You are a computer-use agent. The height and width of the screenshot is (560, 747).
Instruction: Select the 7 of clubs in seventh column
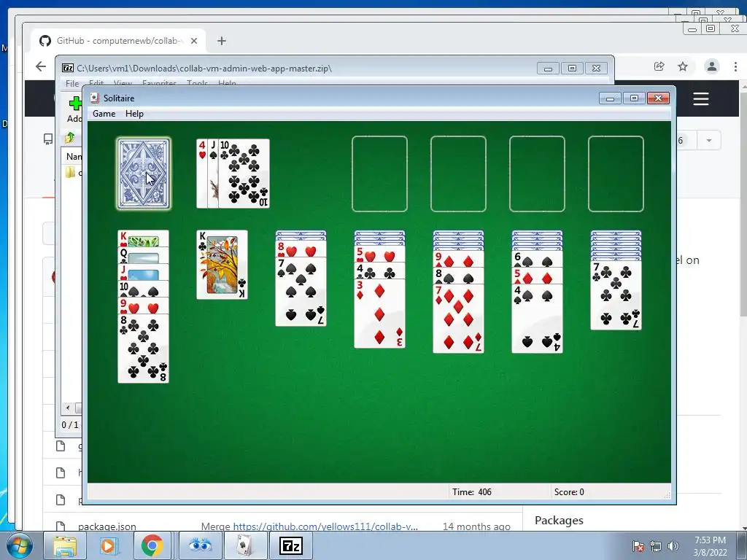click(616, 295)
